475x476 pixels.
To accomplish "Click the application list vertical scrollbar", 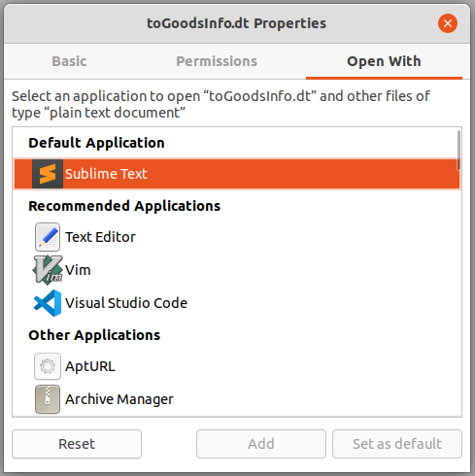I will (458, 150).
